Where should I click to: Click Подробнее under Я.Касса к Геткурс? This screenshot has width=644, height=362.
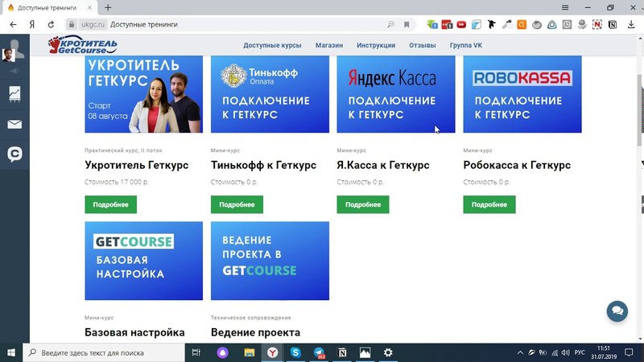coord(363,204)
